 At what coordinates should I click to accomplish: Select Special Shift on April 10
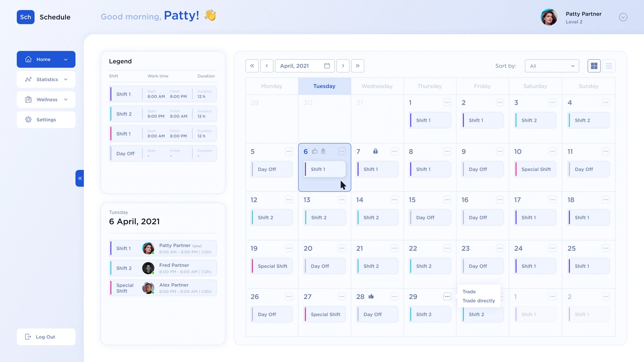coord(535,169)
